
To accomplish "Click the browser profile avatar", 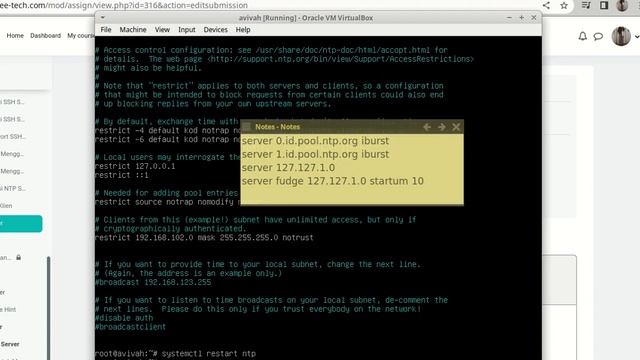I will (622, 5).
